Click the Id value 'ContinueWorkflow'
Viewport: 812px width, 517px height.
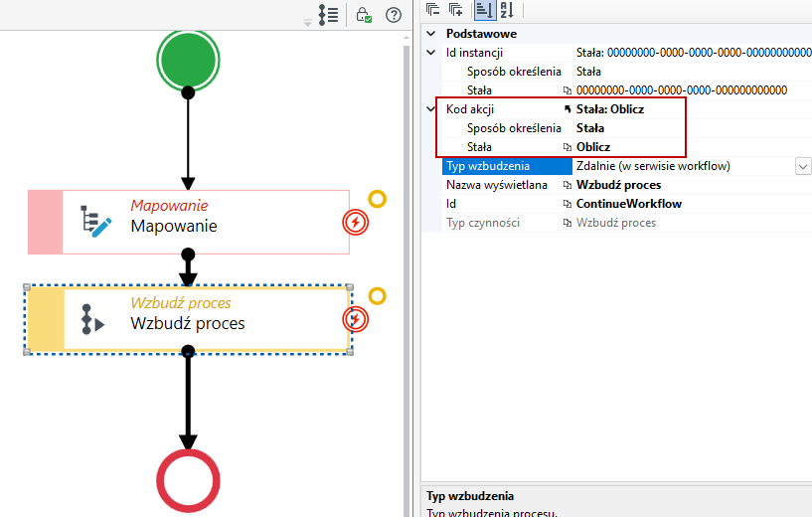[x=629, y=204]
